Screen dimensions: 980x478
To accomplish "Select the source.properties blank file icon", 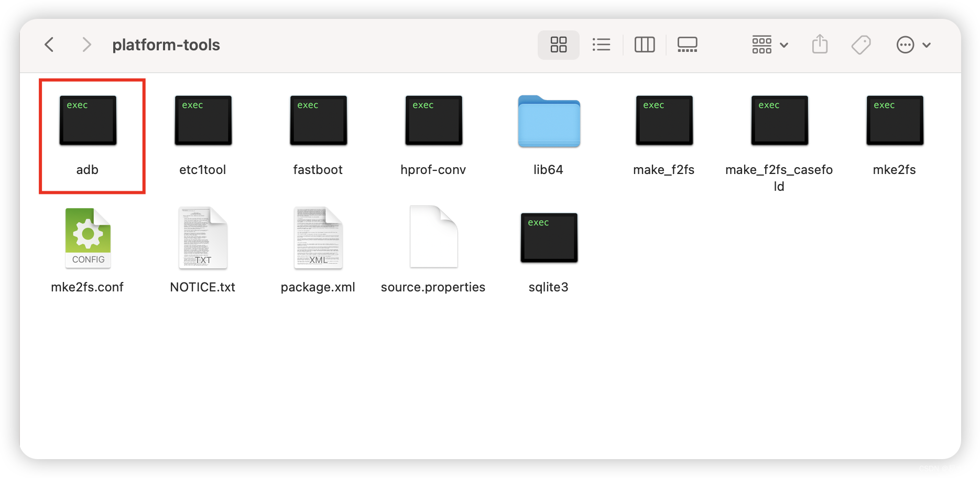I will click(x=433, y=237).
